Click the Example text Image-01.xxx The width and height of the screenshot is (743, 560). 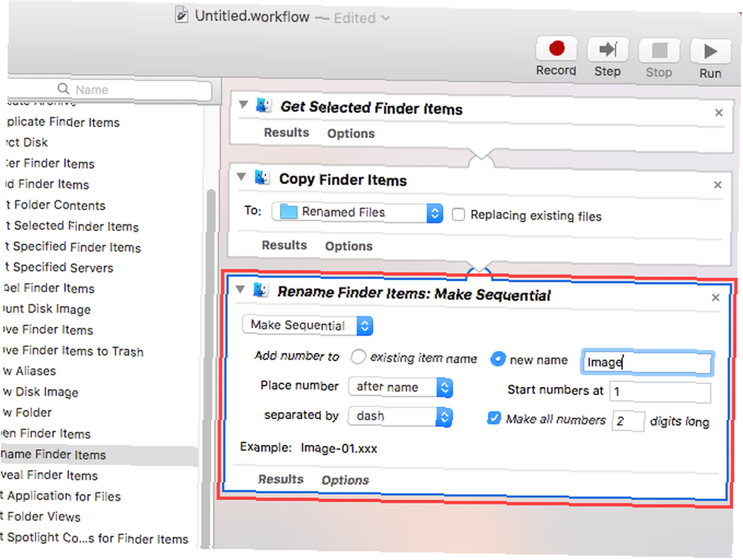tap(339, 448)
